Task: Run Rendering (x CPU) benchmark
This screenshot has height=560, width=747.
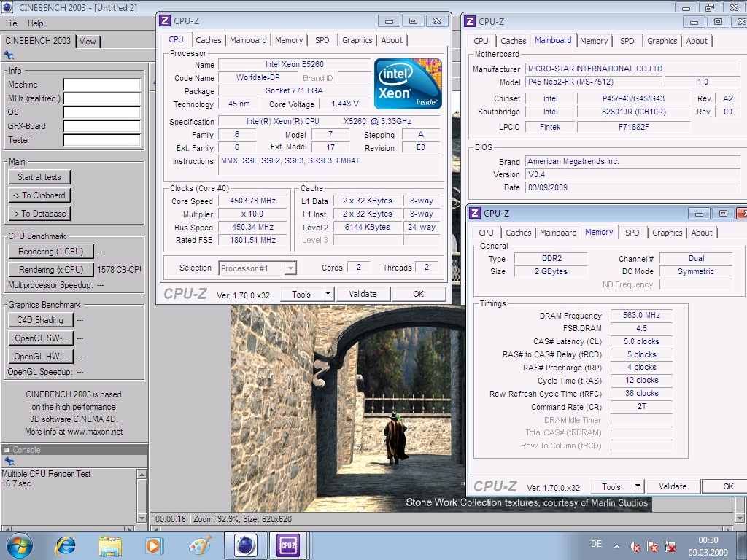Action: (51, 270)
